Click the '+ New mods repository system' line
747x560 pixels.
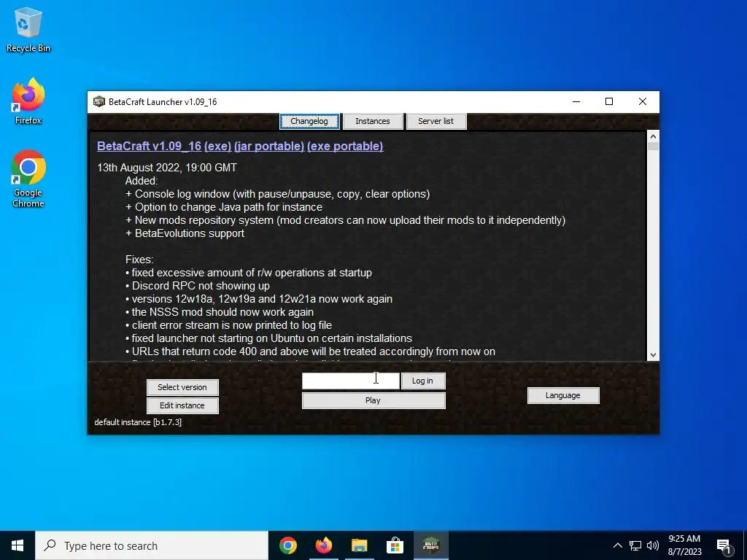345,220
